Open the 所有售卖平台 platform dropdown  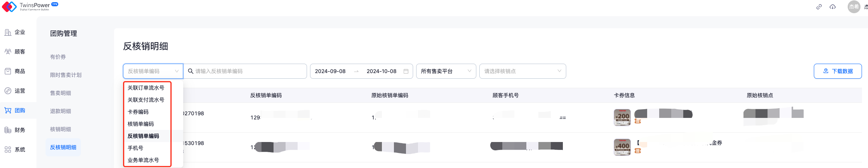coord(446,71)
